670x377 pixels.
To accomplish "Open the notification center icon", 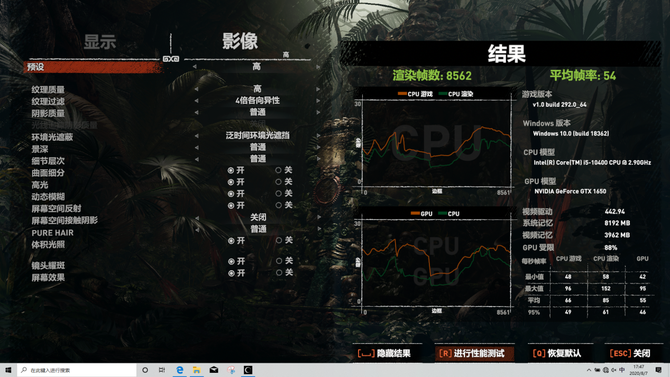I will tap(658, 370).
